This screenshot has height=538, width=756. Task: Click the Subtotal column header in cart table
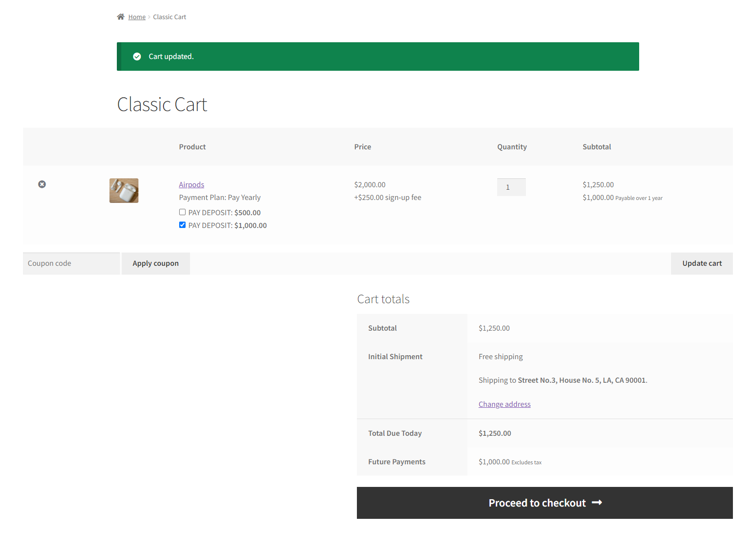[x=597, y=147]
